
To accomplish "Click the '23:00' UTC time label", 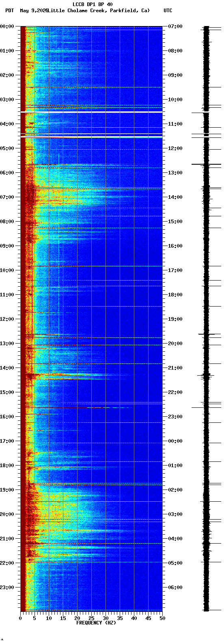I will coord(175,417).
